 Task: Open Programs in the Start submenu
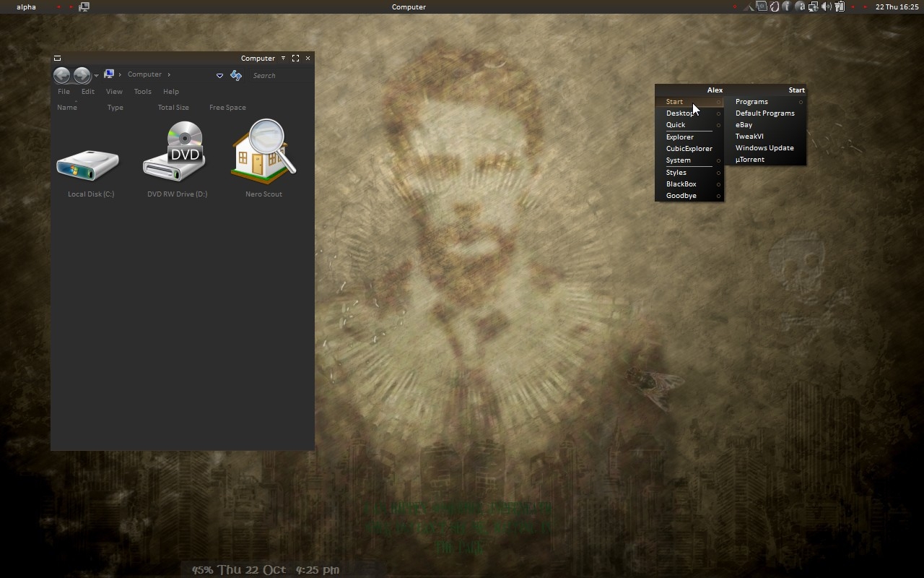pos(766,102)
